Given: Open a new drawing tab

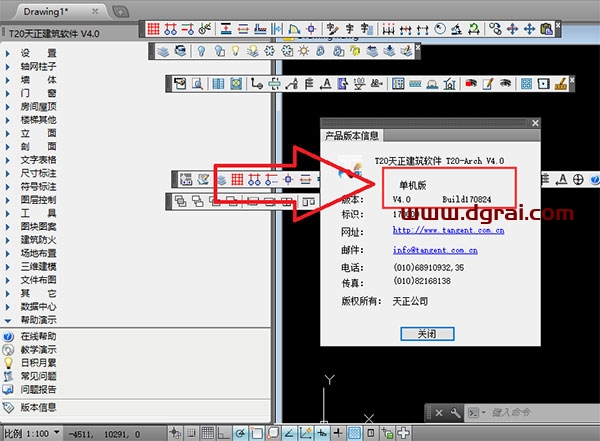Looking at the screenshot, I should point(120,10).
